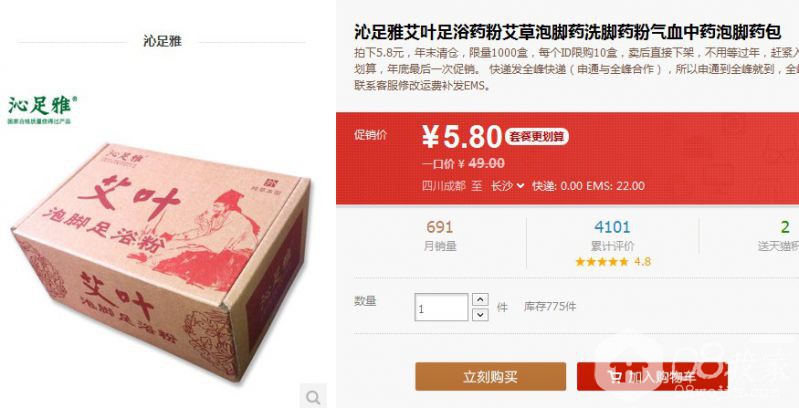
Task: Increase quantity with the up arrow
Action: [480, 300]
